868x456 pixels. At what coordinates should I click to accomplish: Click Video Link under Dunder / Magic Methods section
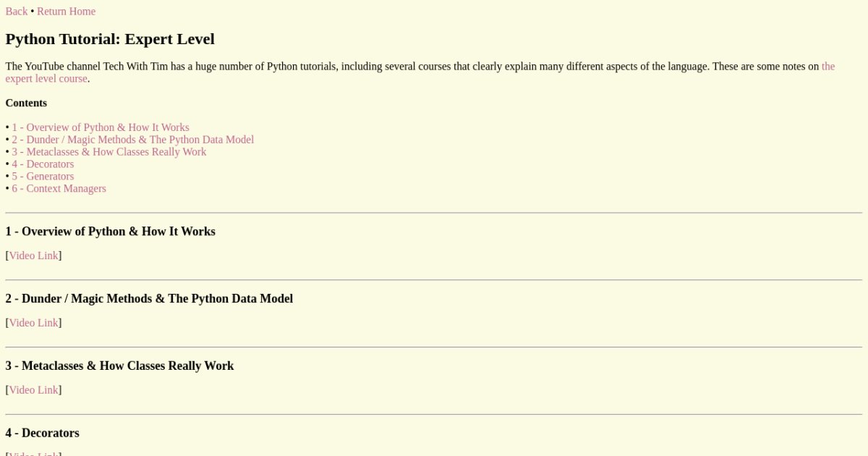pyautogui.click(x=33, y=323)
